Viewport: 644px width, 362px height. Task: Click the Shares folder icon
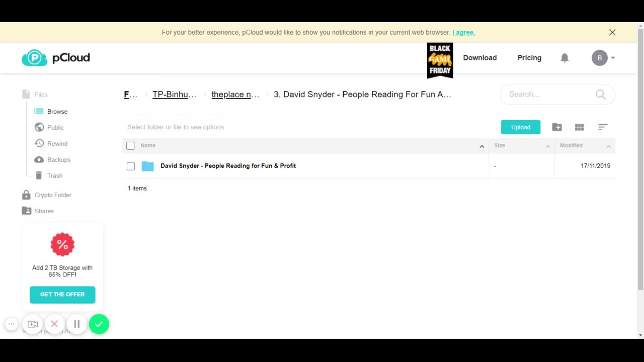pos(26,211)
